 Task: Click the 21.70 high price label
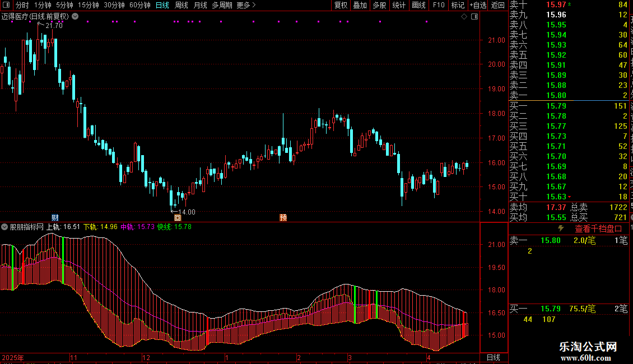pos(54,25)
